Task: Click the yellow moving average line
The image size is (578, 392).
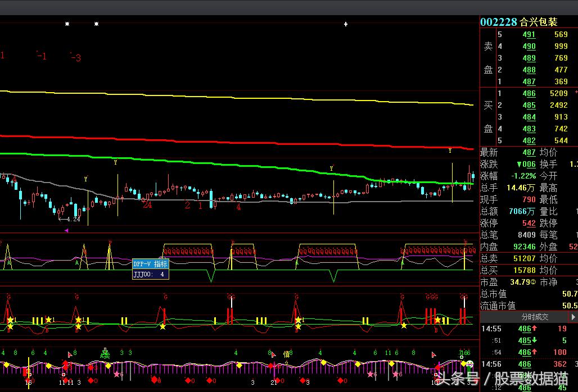Action: pyautogui.click(x=236, y=98)
